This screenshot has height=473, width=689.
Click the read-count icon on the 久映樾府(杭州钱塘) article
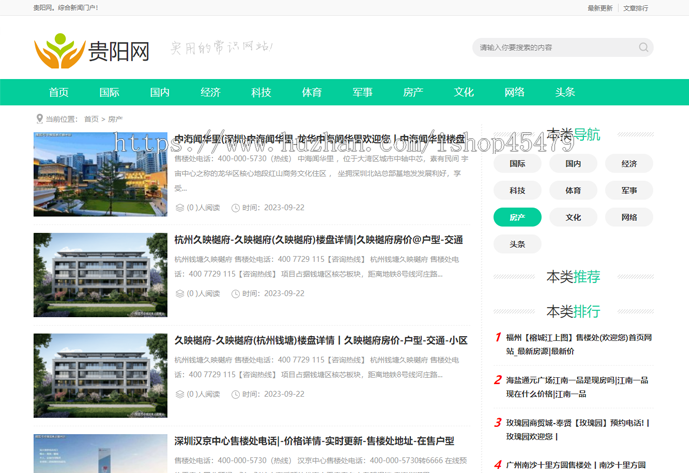[180, 394]
